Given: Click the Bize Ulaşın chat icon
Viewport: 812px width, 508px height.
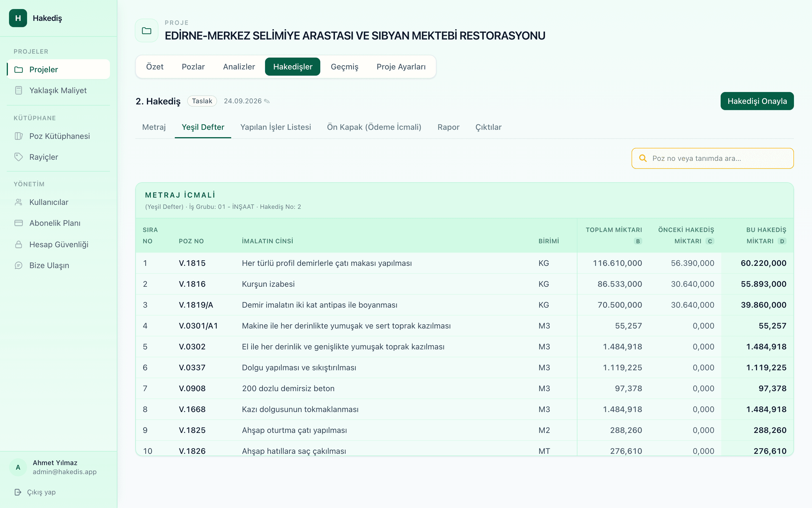Looking at the screenshot, I should pyautogui.click(x=19, y=265).
